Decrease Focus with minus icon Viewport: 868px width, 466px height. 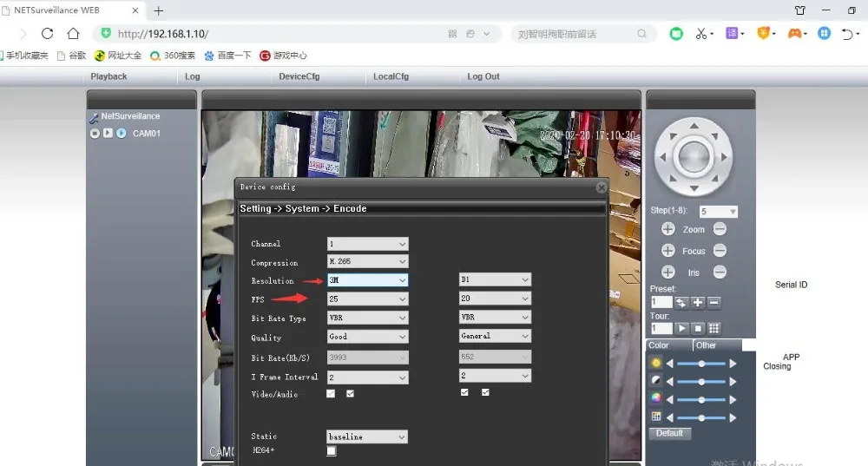point(720,251)
